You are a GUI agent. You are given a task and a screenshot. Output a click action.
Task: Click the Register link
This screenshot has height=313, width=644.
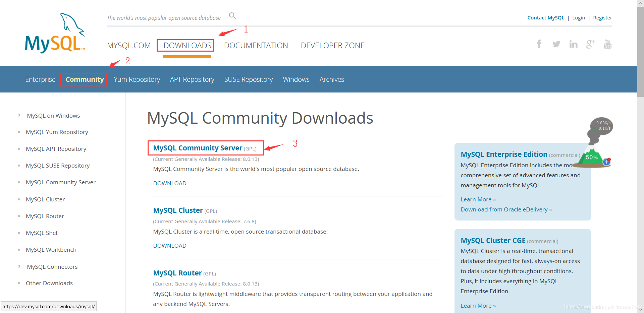coord(602,18)
